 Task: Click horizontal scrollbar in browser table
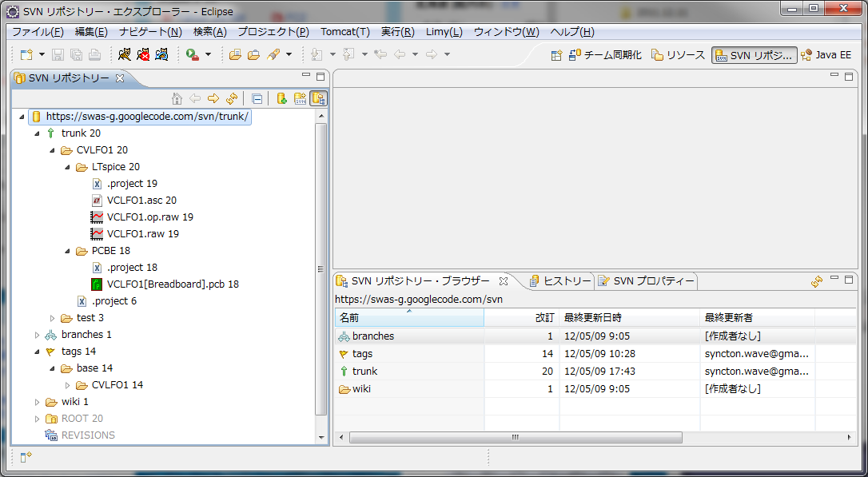coord(516,437)
